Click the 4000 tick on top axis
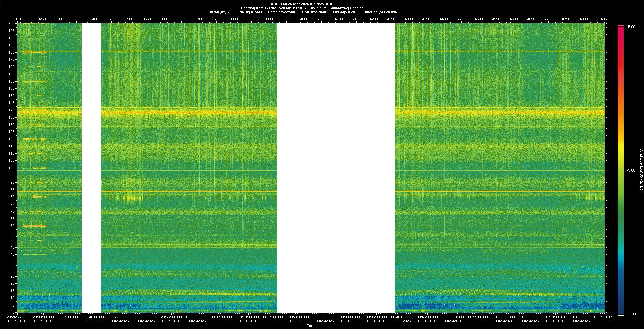The width and height of the screenshot is (644, 329). point(304,19)
